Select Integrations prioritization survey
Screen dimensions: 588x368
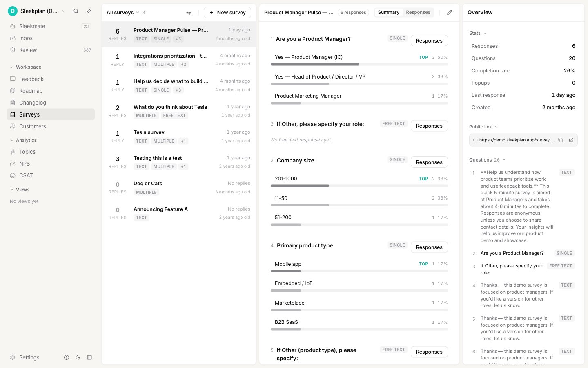[x=179, y=60]
